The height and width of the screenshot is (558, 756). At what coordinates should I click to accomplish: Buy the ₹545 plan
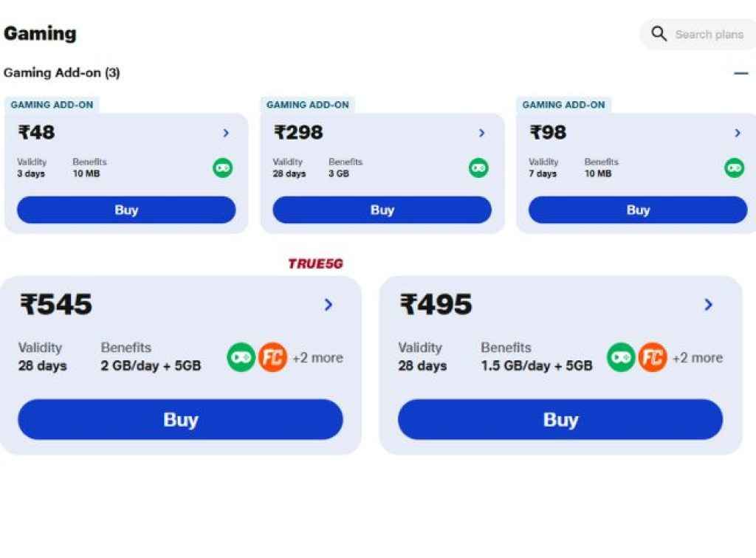pos(179,419)
